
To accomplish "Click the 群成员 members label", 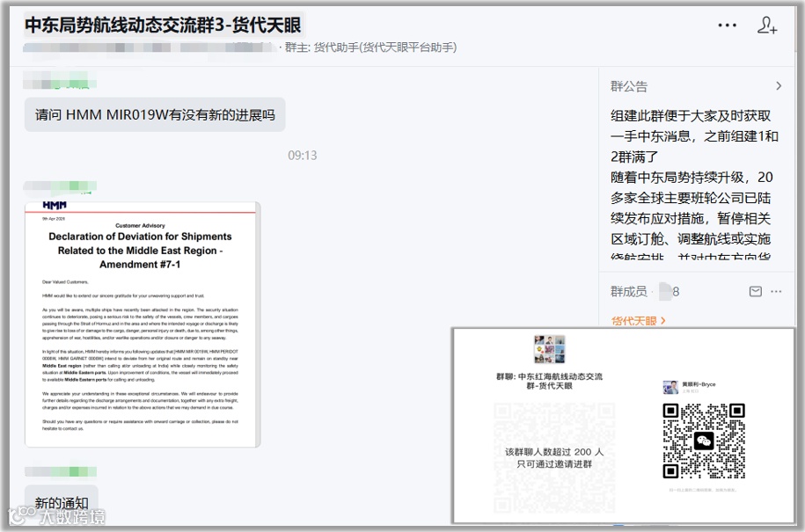I will click(x=628, y=291).
